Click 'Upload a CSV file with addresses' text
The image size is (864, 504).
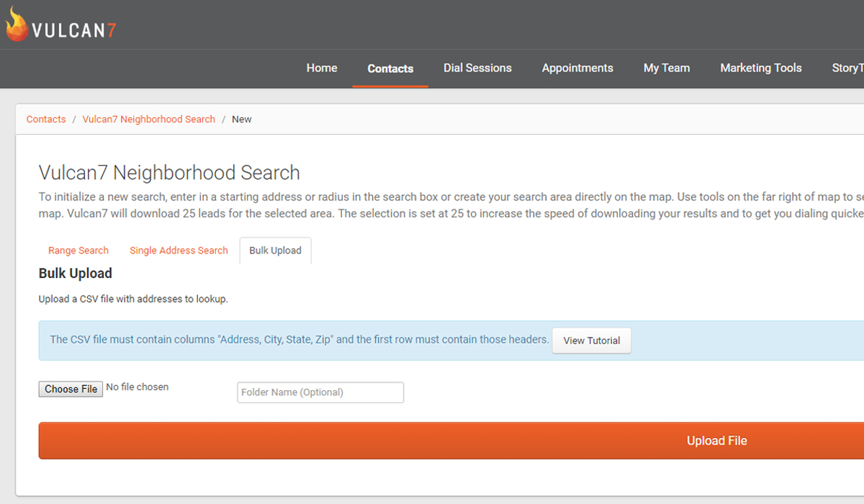133,299
